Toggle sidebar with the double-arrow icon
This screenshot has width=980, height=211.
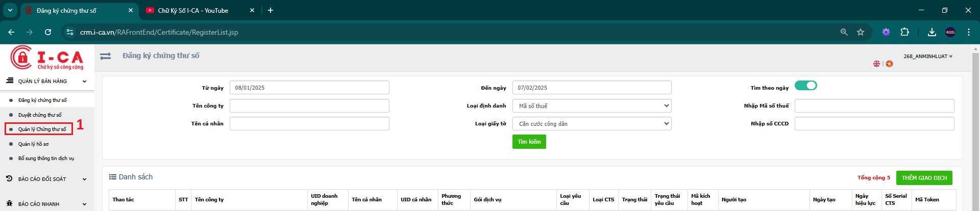(x=106, y=56)
